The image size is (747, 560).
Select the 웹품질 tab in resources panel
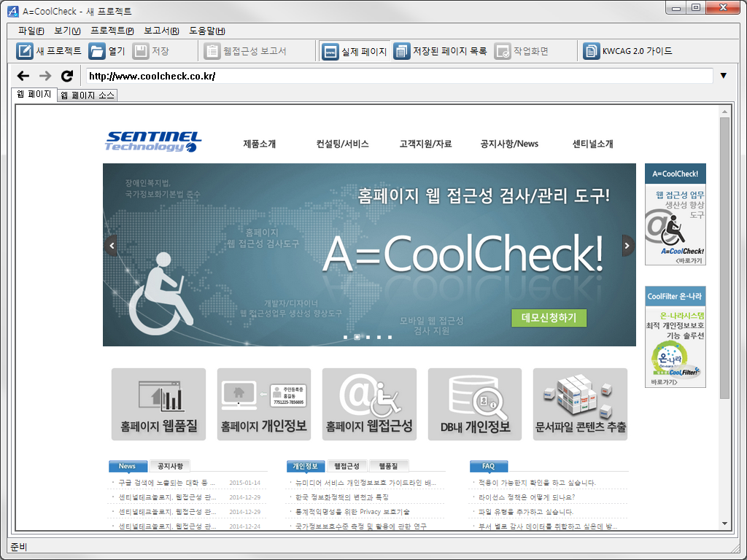tap(388, 466)
